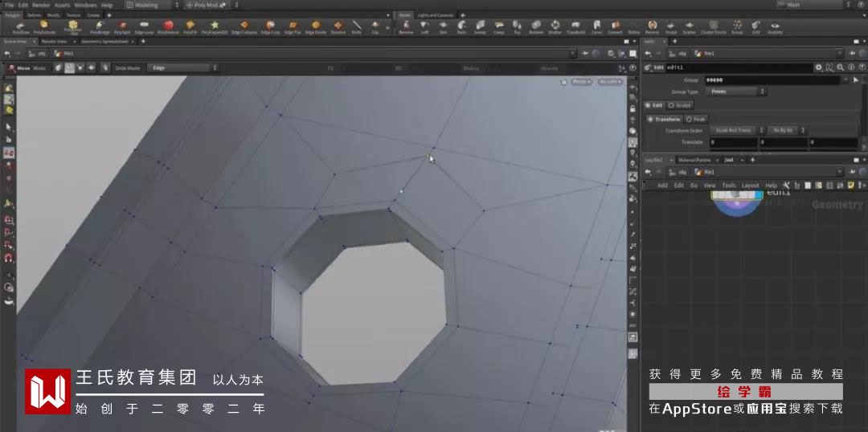The image size is (868, 432).
Task: Open the Group field dropdown arrow
Action: (x=845, y=80)
